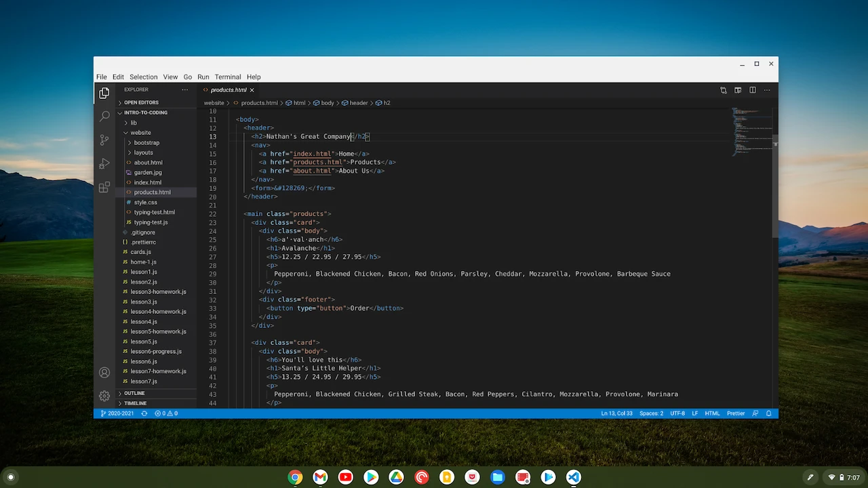Click the Open Preview to the Side icon
Screen dimensions: 868x488
point(738,90)
